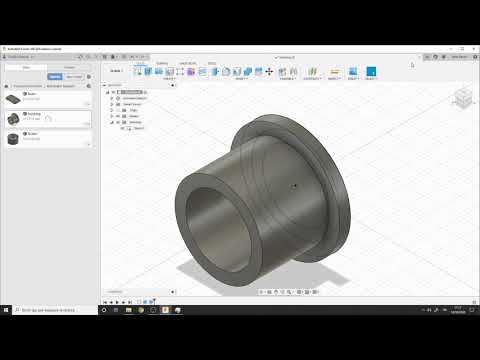
Task: Click the Job Status clock icon
Action: pos(435,57)
